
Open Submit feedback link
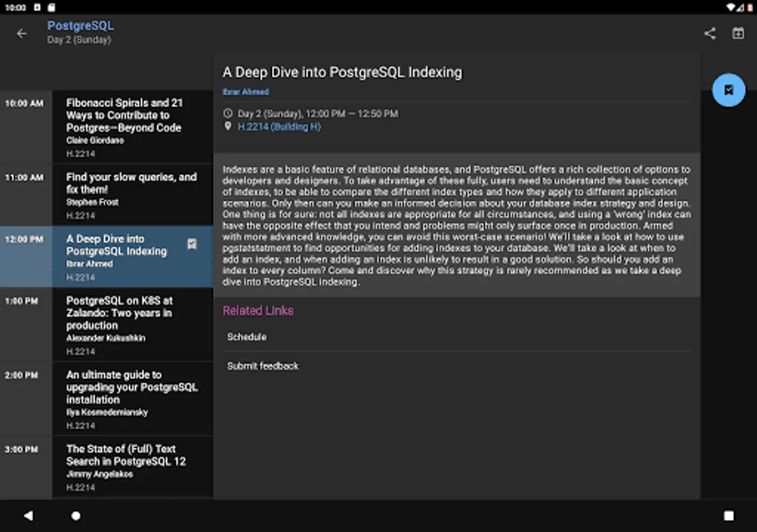[x=457, y=366]
